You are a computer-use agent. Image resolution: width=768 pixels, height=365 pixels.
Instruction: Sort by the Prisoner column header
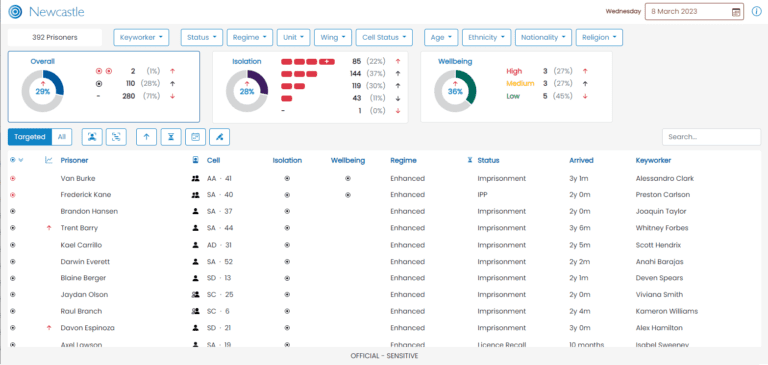coord(74,160)
